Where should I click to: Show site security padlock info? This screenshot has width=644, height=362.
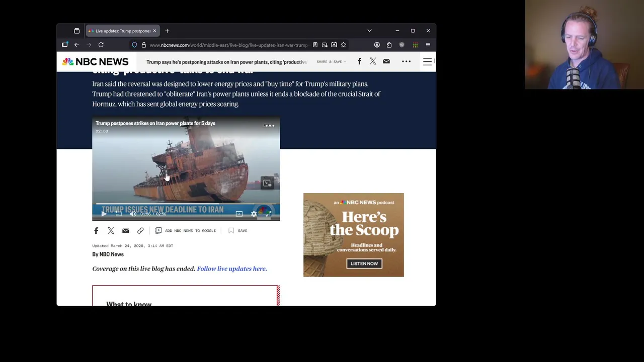point(143,45)
